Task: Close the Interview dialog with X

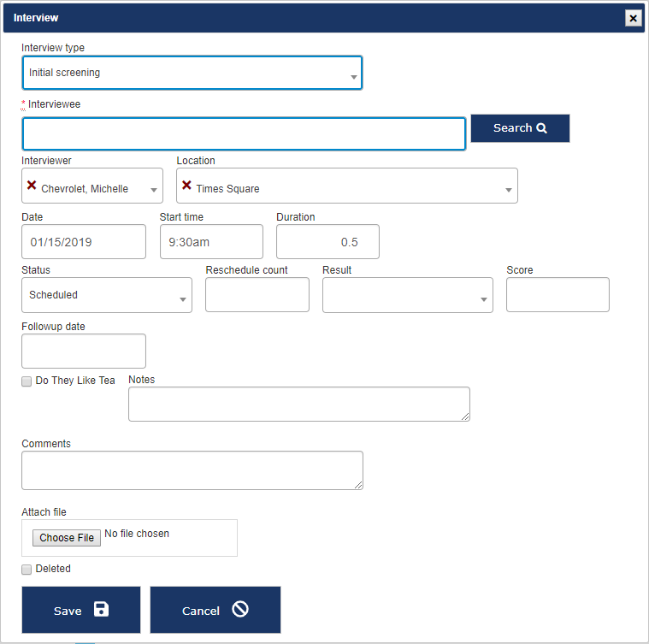Action: click(x=633, y=18)
